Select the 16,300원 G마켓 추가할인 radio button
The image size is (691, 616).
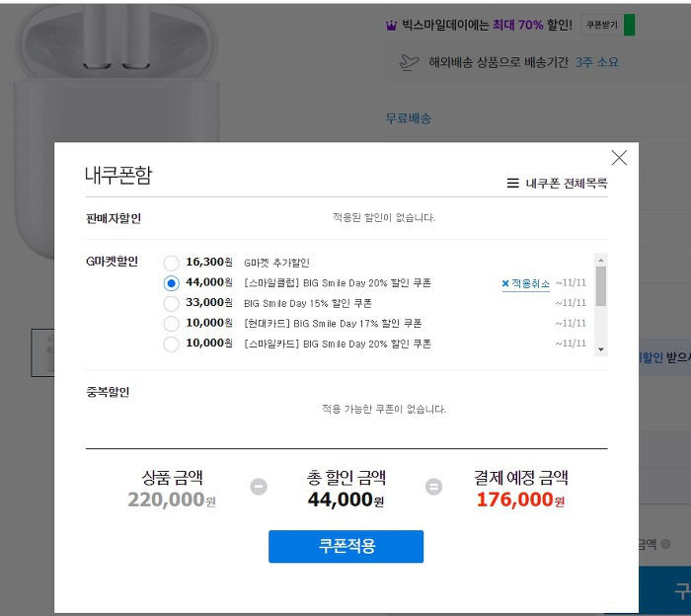tap(171, 263)
